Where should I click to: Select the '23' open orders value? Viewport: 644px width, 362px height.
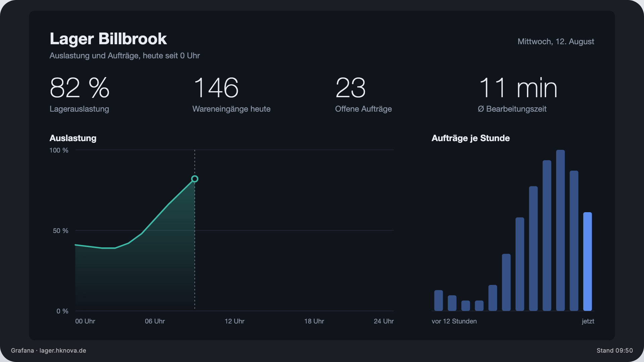[x=350, y=88]
